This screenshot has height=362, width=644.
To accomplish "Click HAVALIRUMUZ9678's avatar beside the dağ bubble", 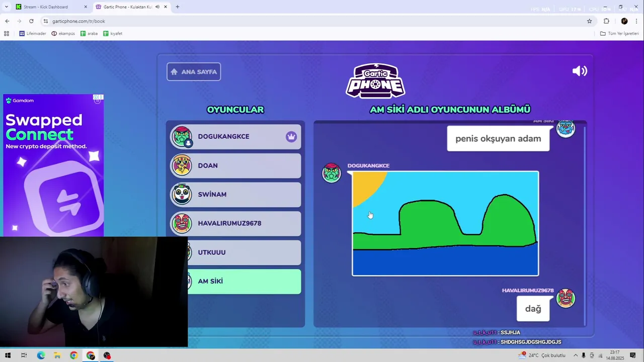I will click(566, 298).
